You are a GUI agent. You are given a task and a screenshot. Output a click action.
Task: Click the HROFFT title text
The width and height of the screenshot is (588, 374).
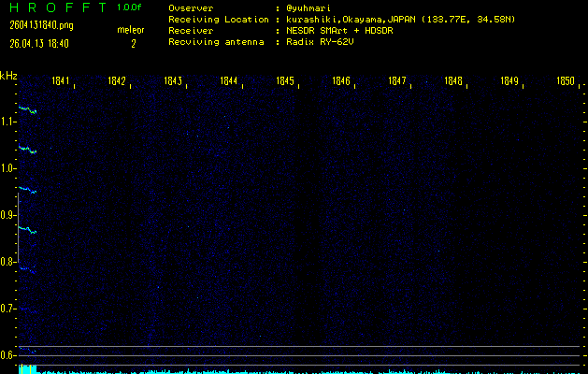coord(58,7)
